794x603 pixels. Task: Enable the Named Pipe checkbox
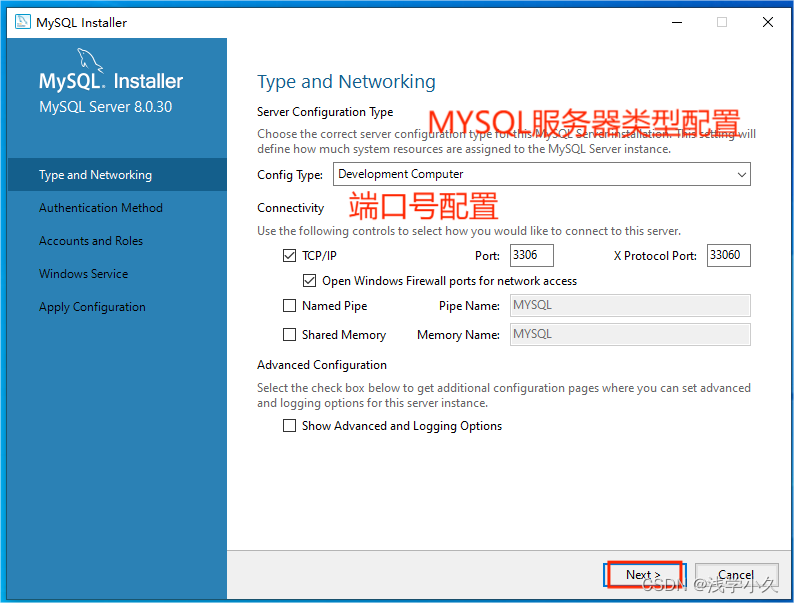click(289, 306)
